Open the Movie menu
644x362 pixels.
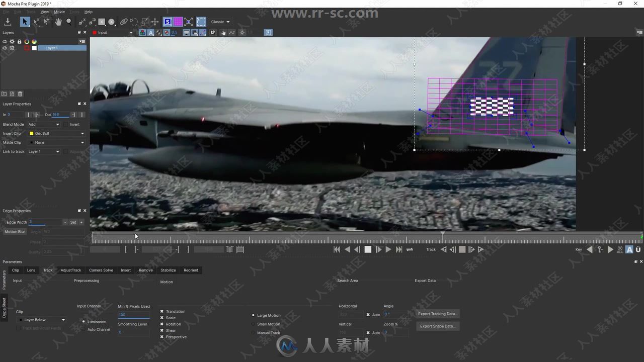[59, 12]
